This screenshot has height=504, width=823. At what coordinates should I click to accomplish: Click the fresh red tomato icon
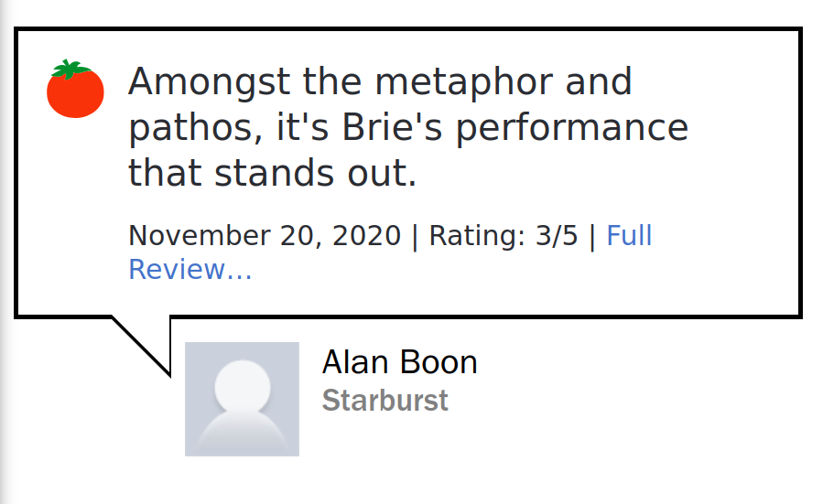click(75, 89)
